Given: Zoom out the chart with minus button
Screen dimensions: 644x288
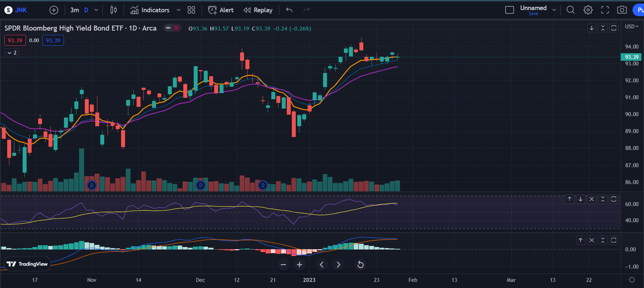Looking at the screenshot, I should click(x=283, y=265).
